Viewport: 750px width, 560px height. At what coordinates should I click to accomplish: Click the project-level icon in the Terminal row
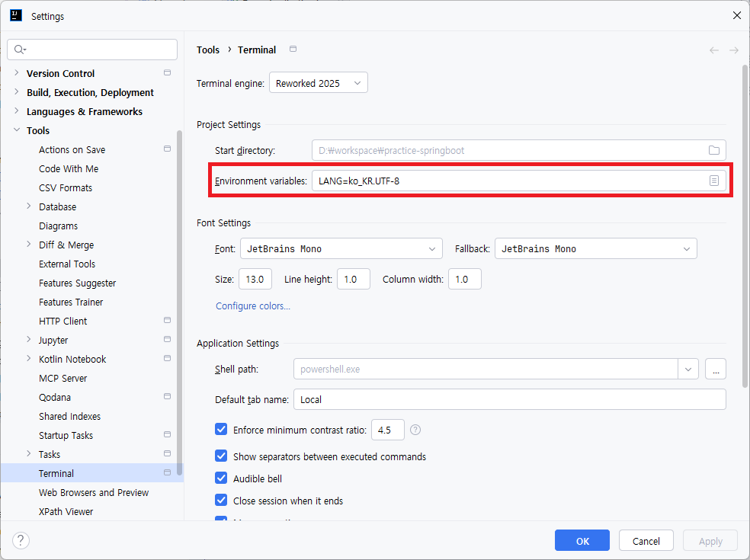click(x=167, y=472)
